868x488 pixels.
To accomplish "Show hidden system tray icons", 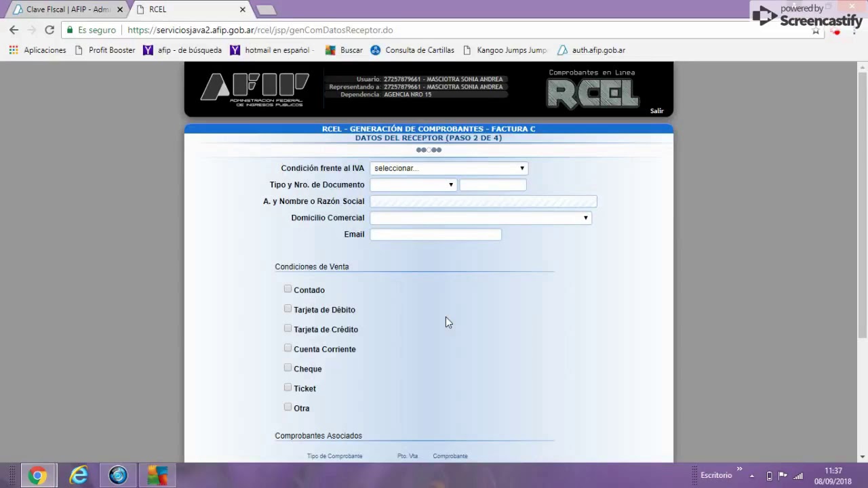I will click(752, 476).
